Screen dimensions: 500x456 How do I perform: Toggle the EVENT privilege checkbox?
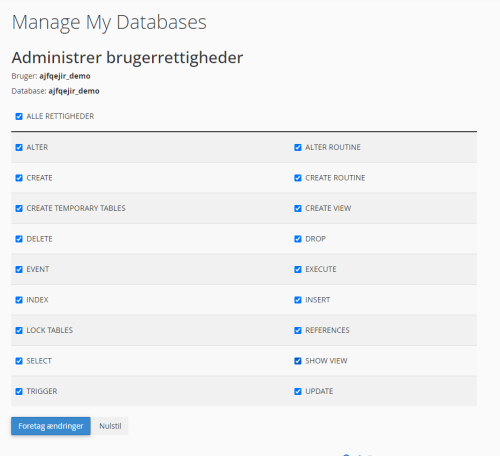tap(19, 269)
